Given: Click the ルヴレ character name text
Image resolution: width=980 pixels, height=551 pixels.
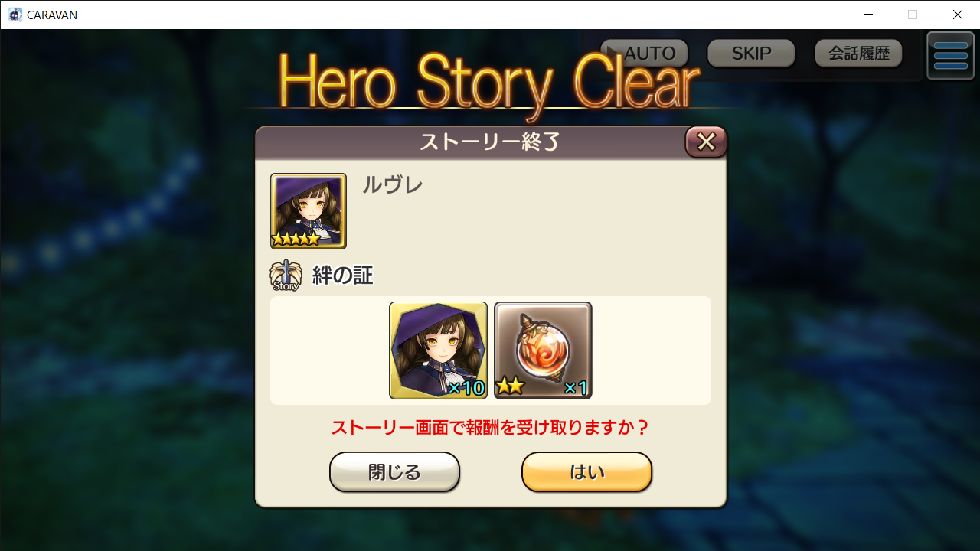Looking at the screenshot, I should 392,185.
